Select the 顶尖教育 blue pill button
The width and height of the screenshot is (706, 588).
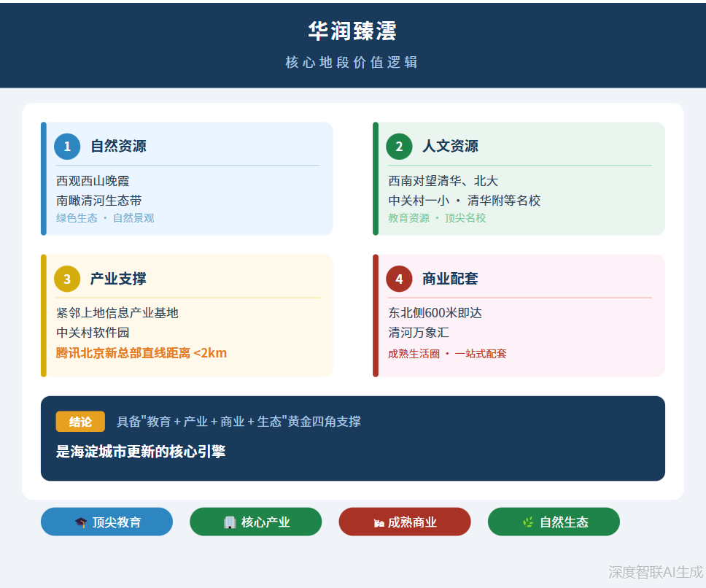106,522
